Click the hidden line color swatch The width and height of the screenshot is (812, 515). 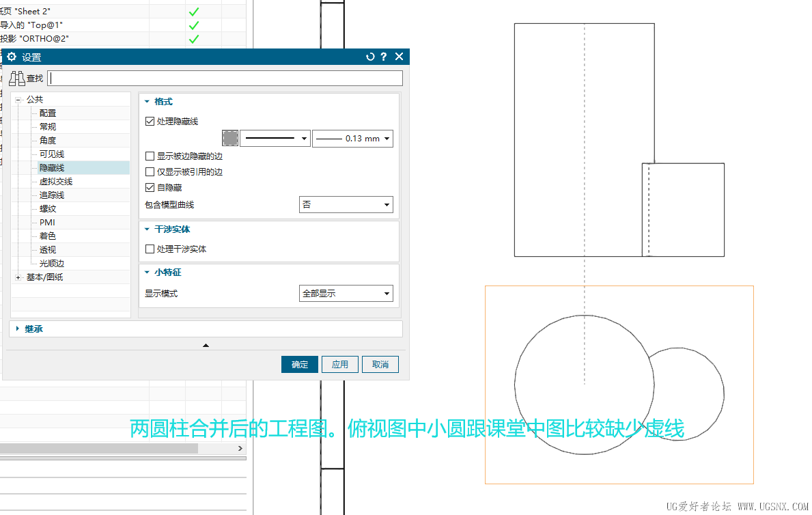[x=230, y=138]
